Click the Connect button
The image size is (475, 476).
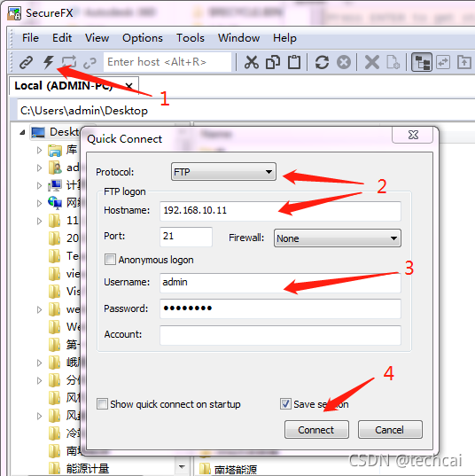click(316, 430)
